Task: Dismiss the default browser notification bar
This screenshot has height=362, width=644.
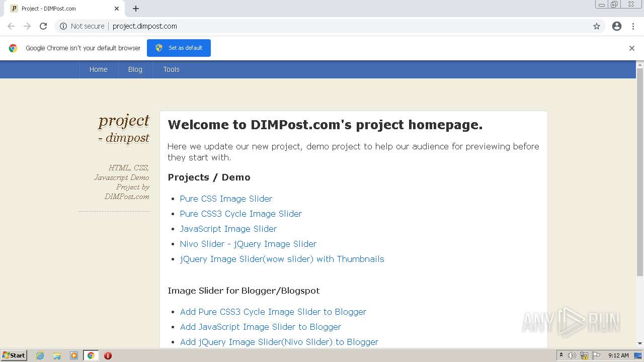Action: click(632, 48)
